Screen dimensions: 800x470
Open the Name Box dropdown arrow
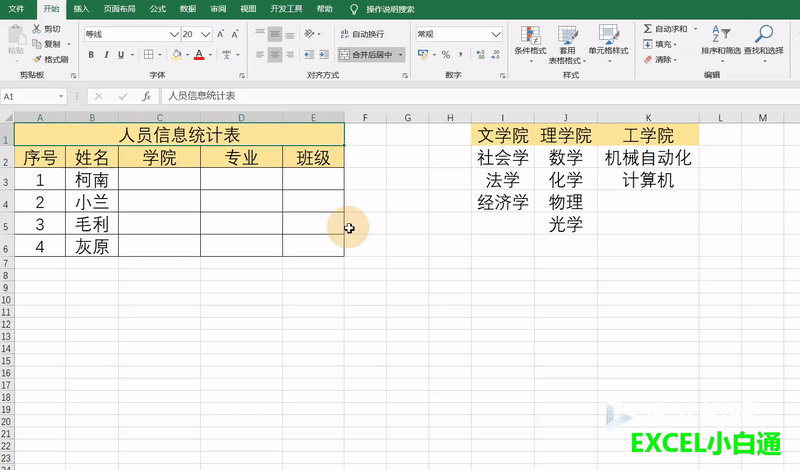tap(61, 96)
